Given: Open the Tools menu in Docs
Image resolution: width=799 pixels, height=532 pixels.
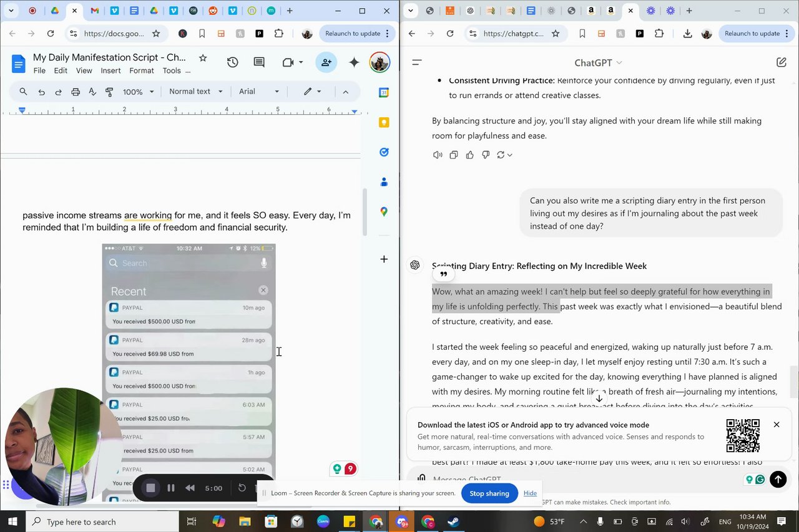Looking at the screenshot, I should click(172, 70).
